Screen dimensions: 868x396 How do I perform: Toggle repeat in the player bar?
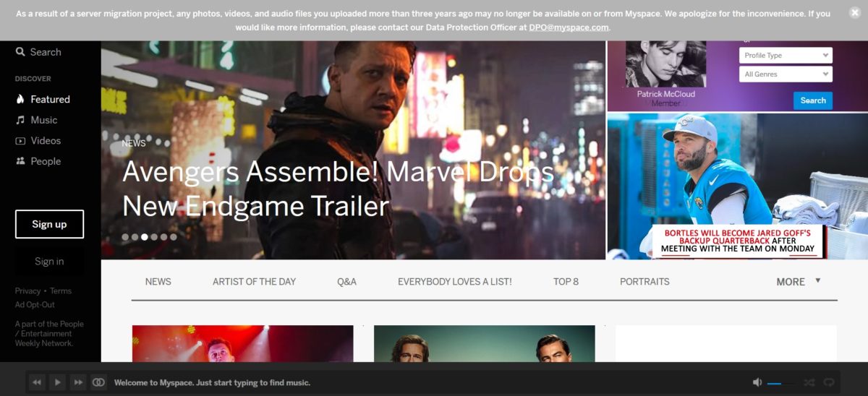click(830, 382)
